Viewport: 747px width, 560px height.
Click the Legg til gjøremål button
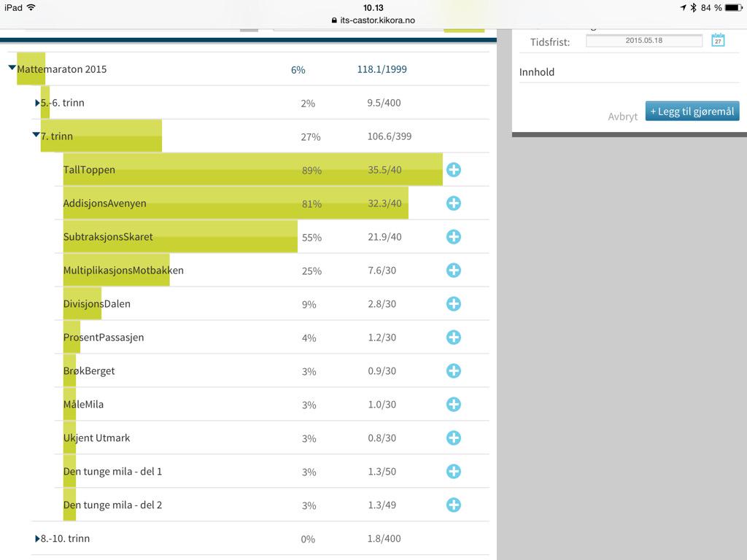pyautogui.click(x=692, y=111)
